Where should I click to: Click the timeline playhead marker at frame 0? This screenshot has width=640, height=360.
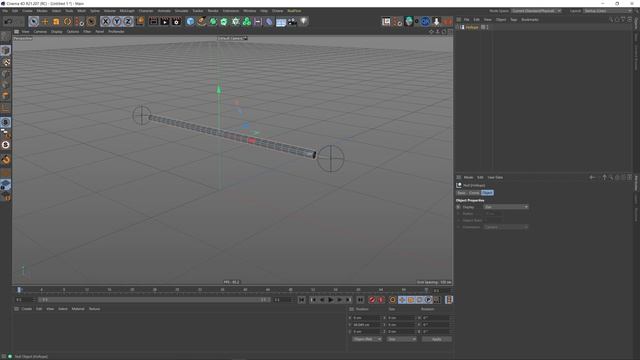(19, 289)
